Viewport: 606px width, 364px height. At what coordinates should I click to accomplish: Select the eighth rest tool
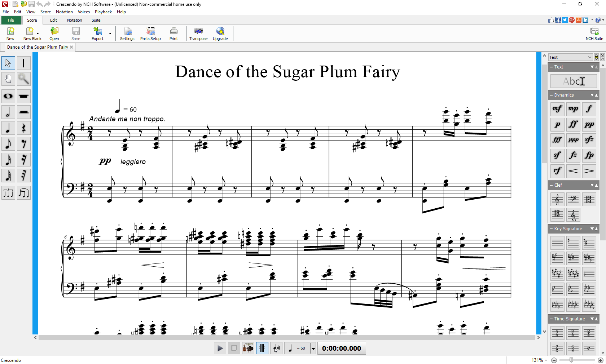(23, 144)
